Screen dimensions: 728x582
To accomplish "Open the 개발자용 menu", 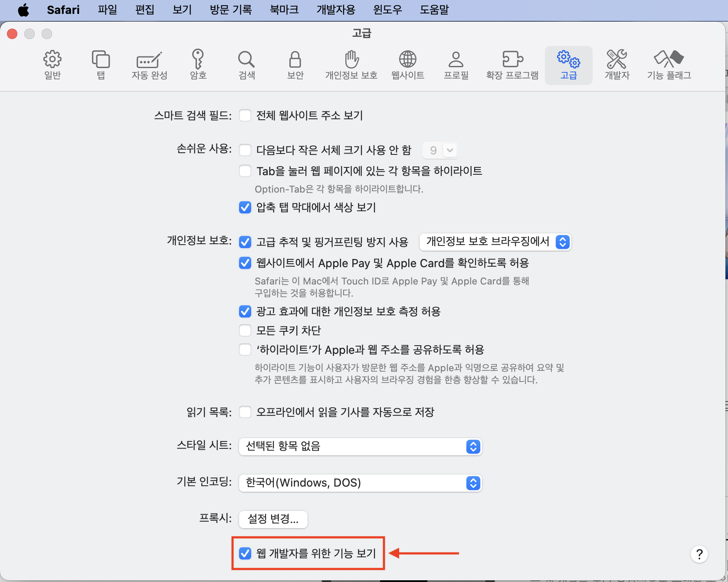I will 336,10.
